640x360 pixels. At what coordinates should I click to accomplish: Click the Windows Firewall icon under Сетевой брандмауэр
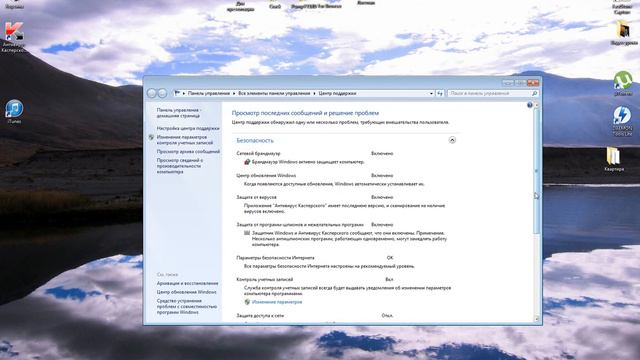247,162
